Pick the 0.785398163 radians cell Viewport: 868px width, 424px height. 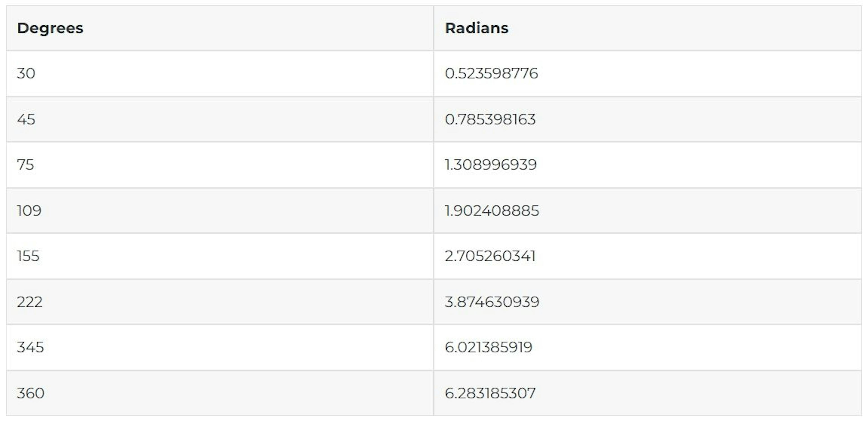tap(490, 119)
